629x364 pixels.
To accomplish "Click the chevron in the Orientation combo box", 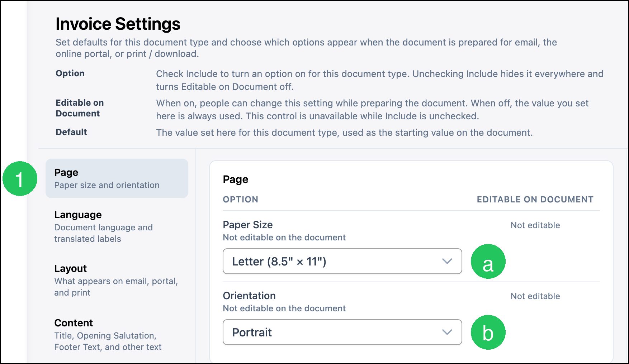I will (447, 332).
